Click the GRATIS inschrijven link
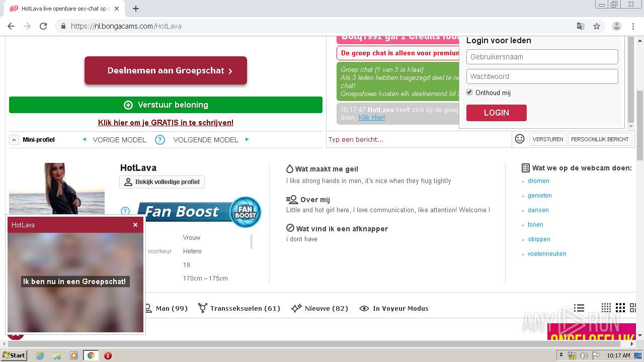The height and width of the screenshot is (362, 644). 166,123
